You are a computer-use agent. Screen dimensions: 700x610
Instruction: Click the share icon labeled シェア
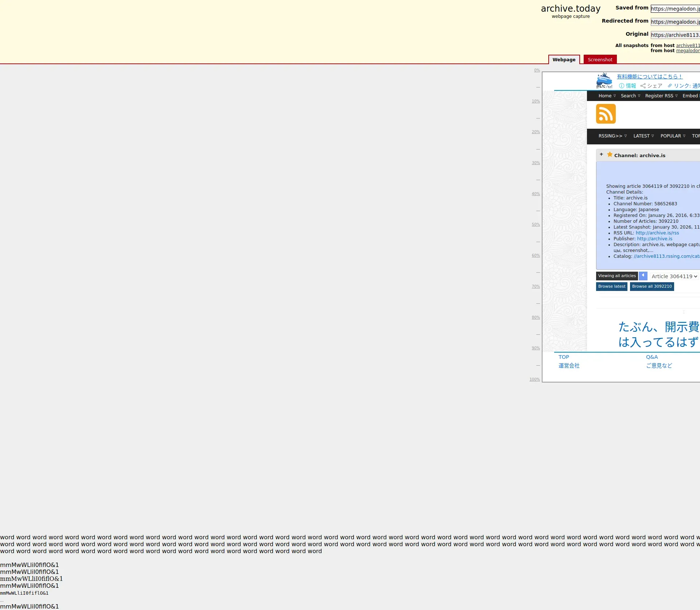(643, 86)
